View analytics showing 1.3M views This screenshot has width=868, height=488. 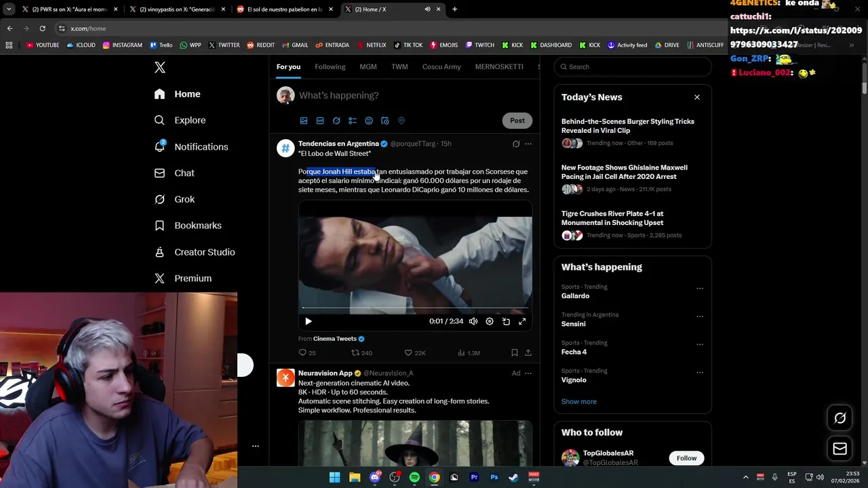click(469, 353)
